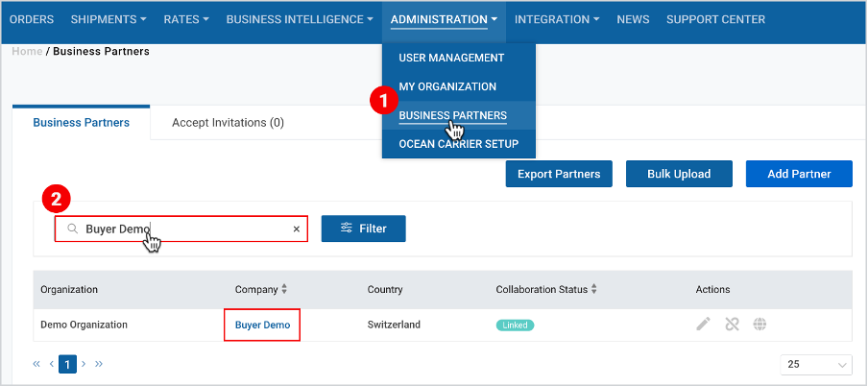This screenshot has height=386, width=868.
Task: Open News in the top navigation
Action: [x=634, y=19]
